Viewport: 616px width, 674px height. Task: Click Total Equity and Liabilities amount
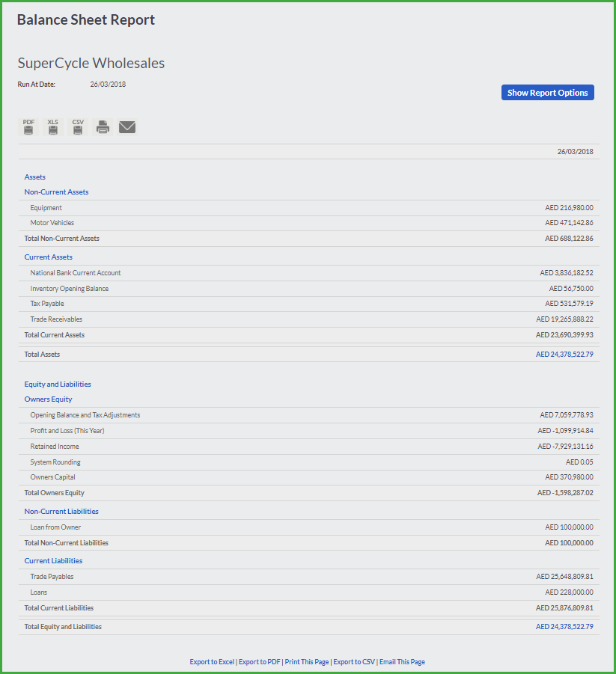tap(564, 627)
